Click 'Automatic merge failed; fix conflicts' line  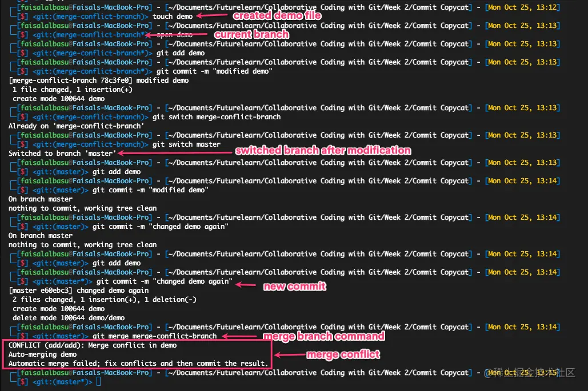tap(138, 363)
